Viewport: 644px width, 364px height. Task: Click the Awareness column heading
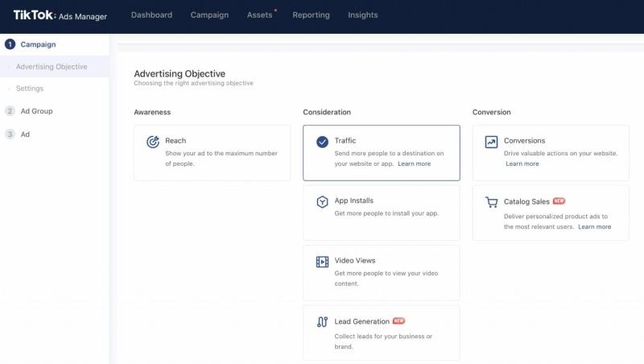(x=152, y=112)
